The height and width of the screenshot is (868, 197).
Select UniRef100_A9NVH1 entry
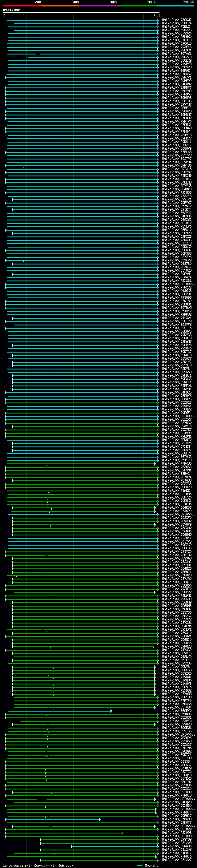pos(177,389)
